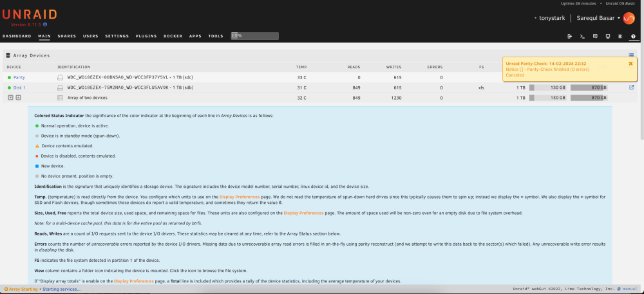Click Disk 1 130 GB used bar

[548, 87]
